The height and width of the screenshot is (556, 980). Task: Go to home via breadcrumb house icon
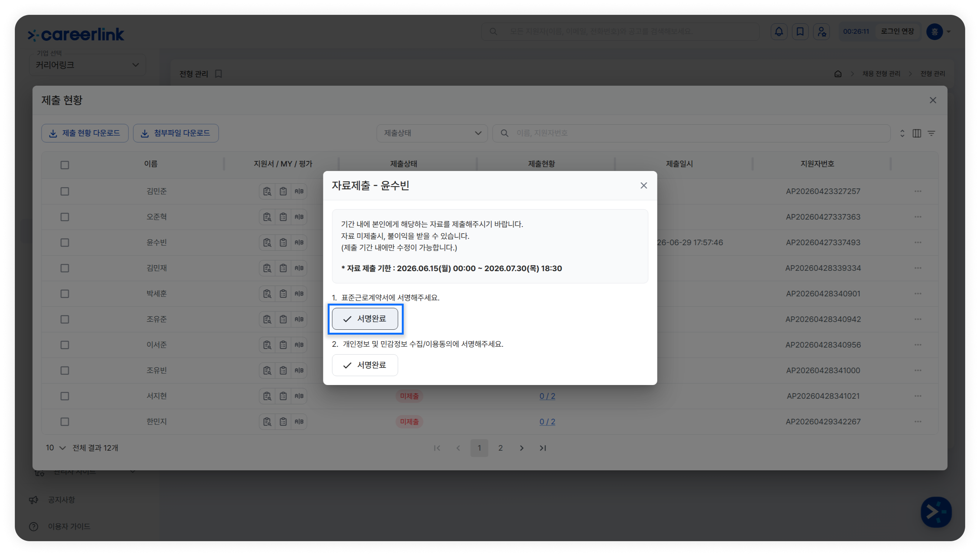[x=838, y=74]
